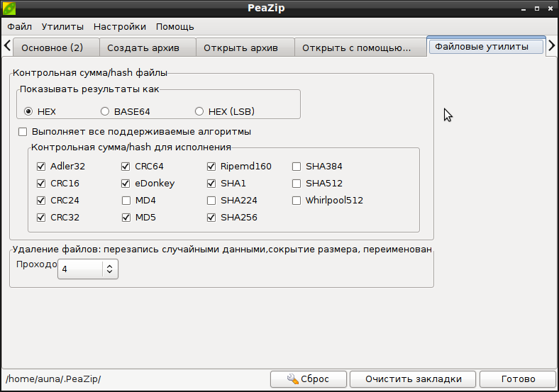Click the PeaZip app icon in title bar

9,9
